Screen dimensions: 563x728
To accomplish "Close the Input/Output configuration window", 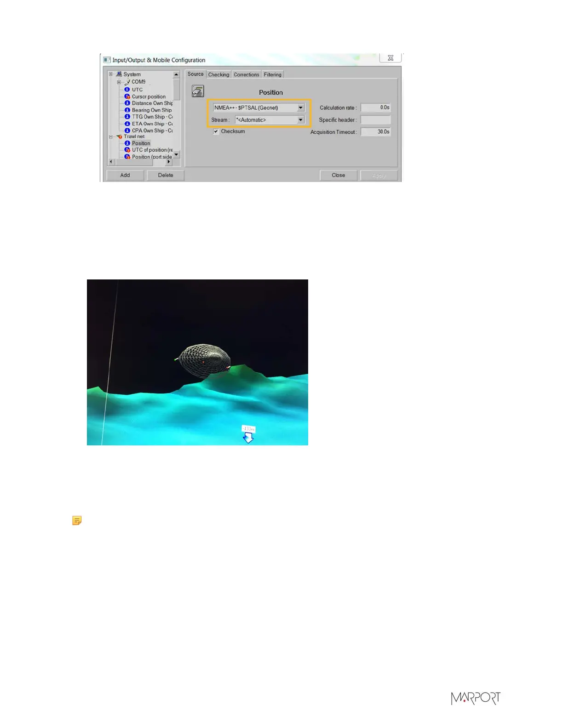I will (x=391, y=58).
